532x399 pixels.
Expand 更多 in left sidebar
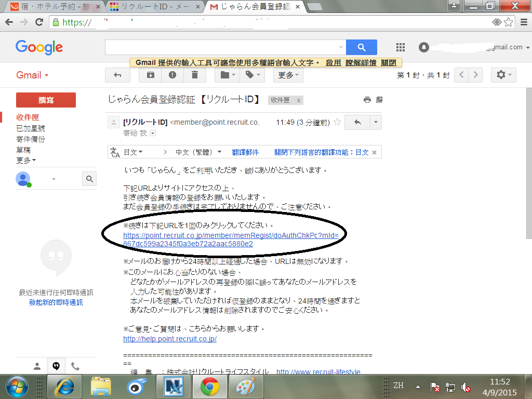26,160
